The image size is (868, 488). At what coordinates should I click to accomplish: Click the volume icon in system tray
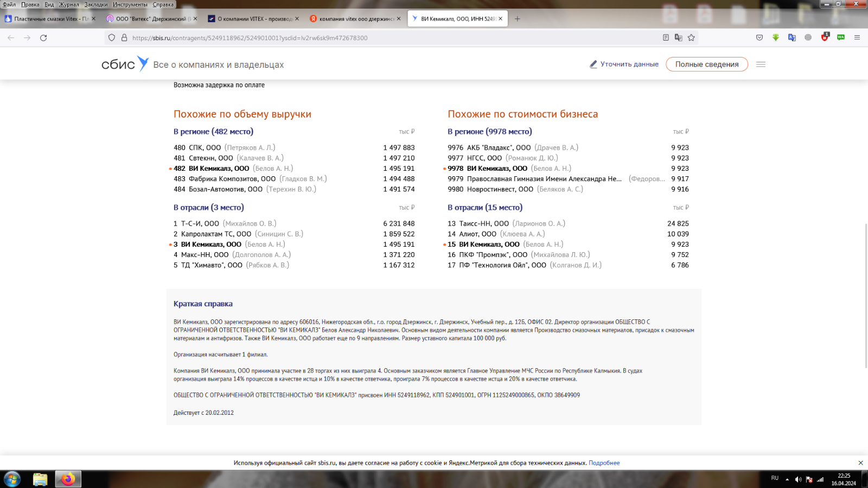[798, 479]
